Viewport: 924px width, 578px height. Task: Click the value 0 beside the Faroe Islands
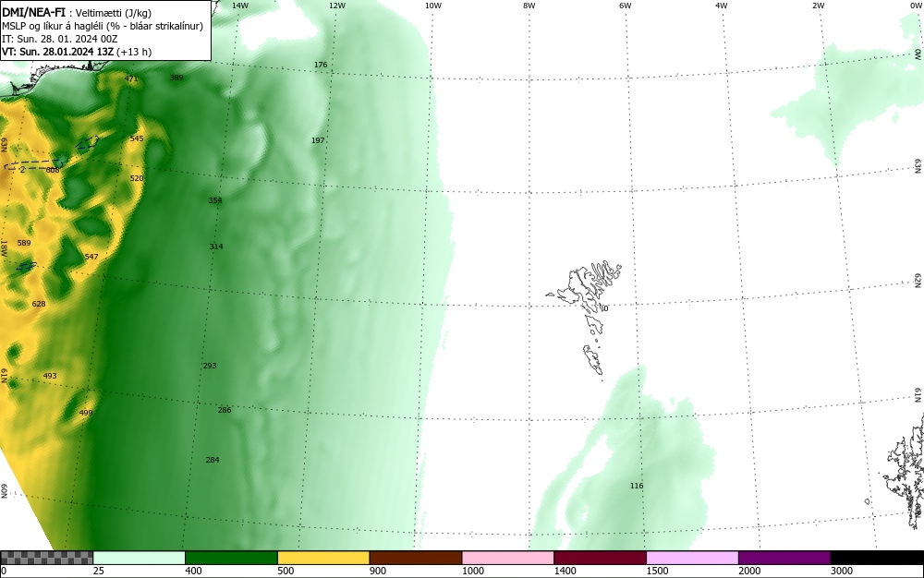tap(605, 309)
